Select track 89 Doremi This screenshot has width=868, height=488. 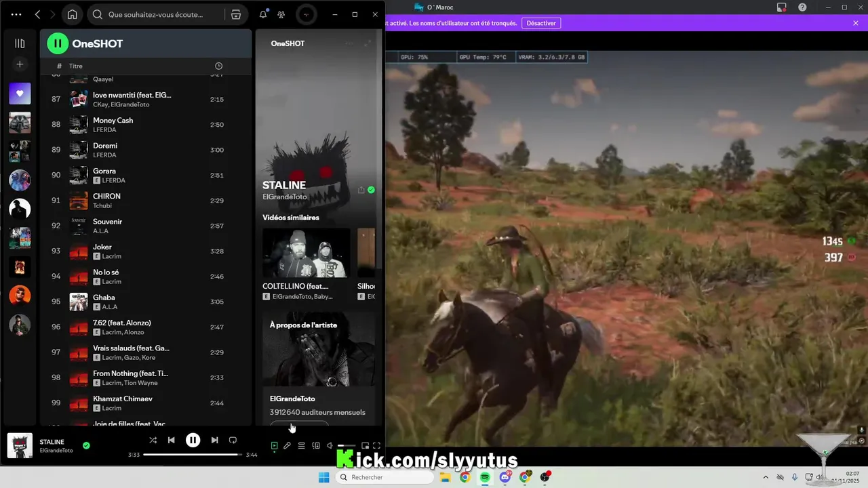pyautogui.click(x=146, y=150)
